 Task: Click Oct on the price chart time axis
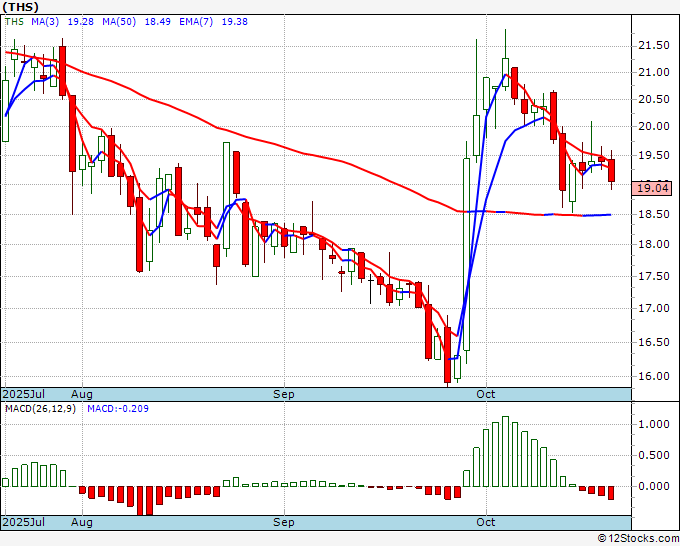(x=486, y=394)
